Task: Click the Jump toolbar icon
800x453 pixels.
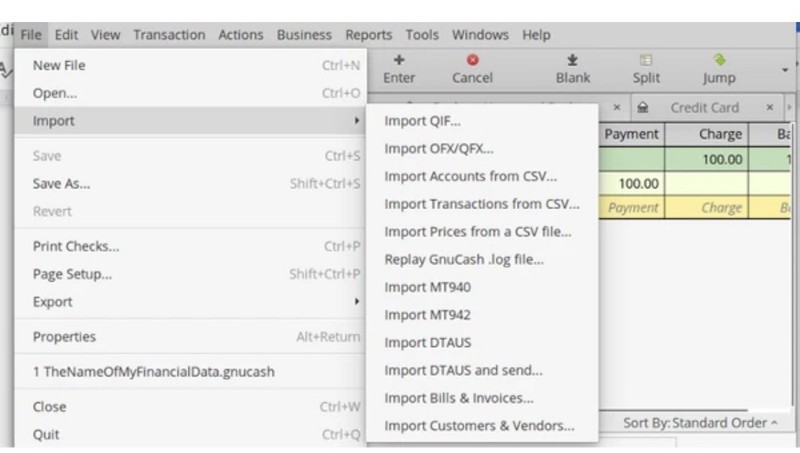Action: coord(719,60)
